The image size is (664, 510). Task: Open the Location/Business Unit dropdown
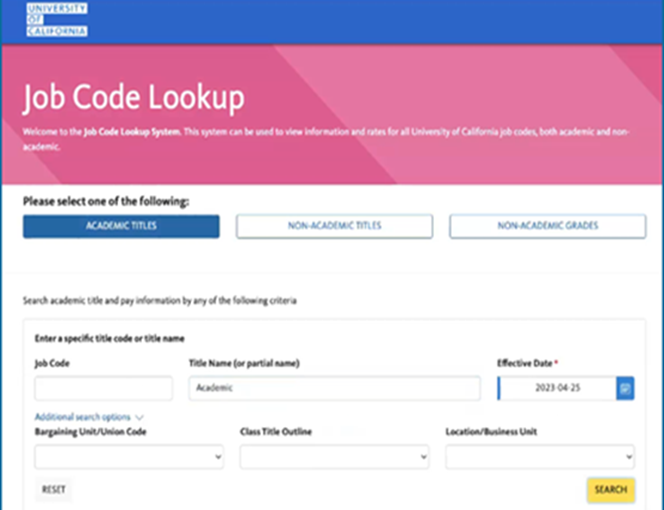pyautogui.click(x=540, y=457)
